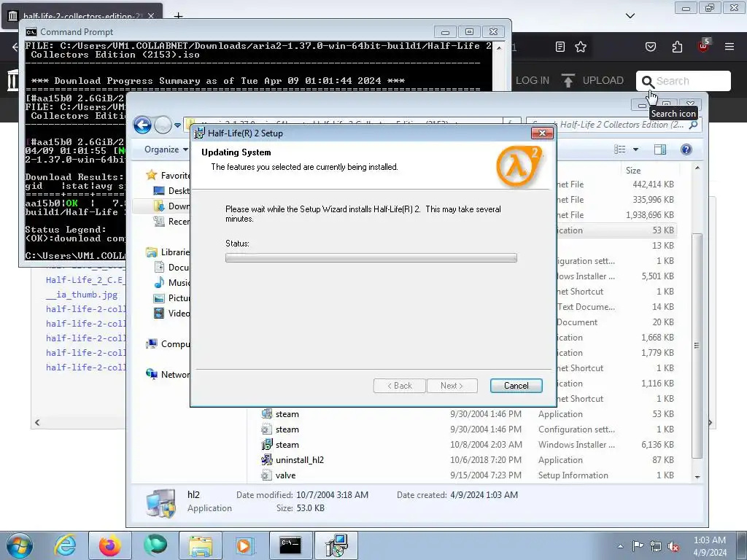Click the installer setup taskbar icon
The height and width of the screenshot is (560, 747).
point(336,545)
